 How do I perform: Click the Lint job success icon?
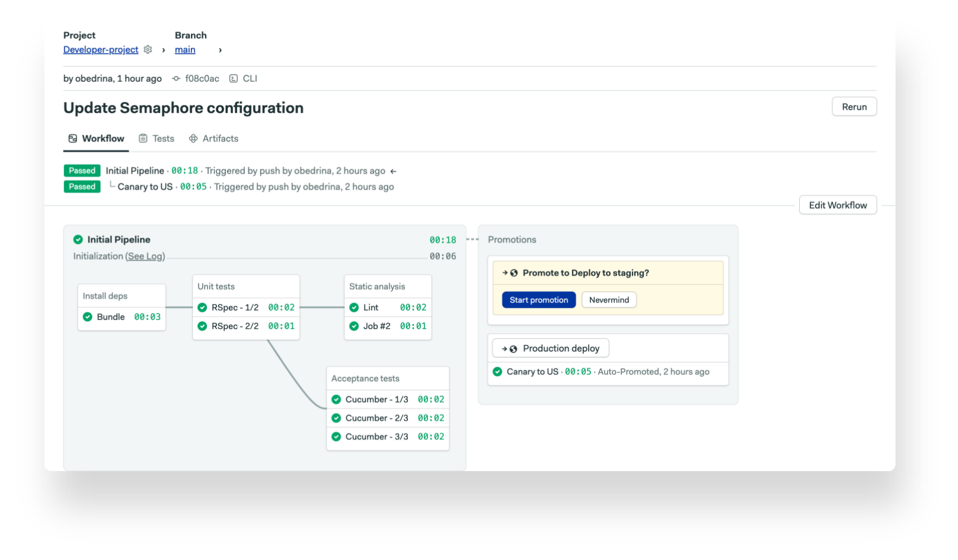[354, 308]
